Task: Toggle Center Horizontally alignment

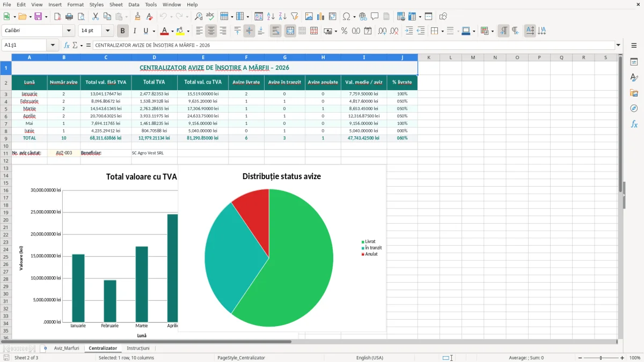Action: [x=211, y=31]
